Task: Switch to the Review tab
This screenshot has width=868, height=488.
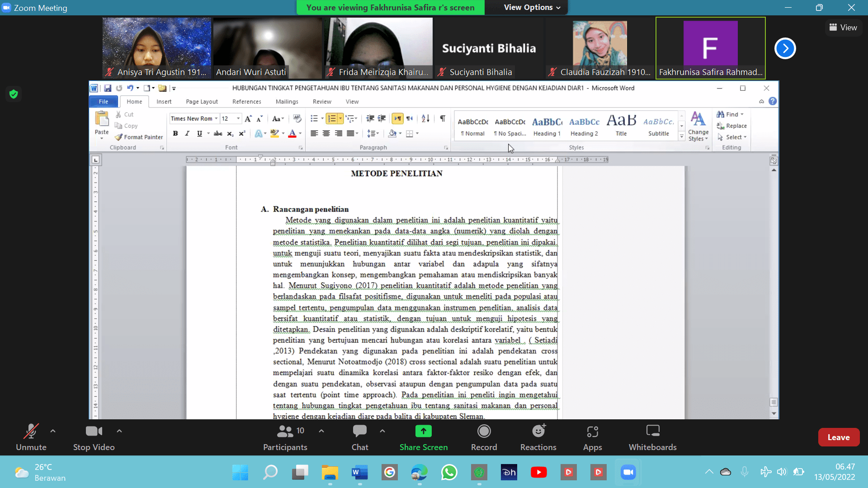Action: 322,101
